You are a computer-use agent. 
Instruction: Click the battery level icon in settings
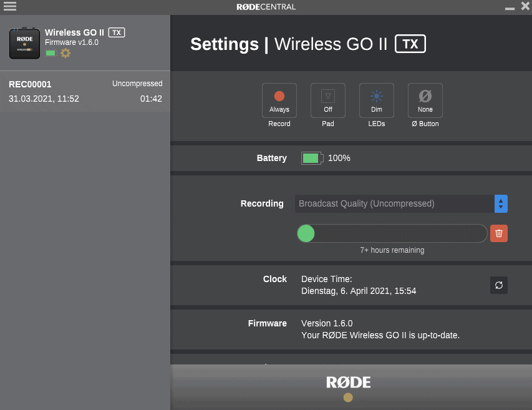pos(312,158)
